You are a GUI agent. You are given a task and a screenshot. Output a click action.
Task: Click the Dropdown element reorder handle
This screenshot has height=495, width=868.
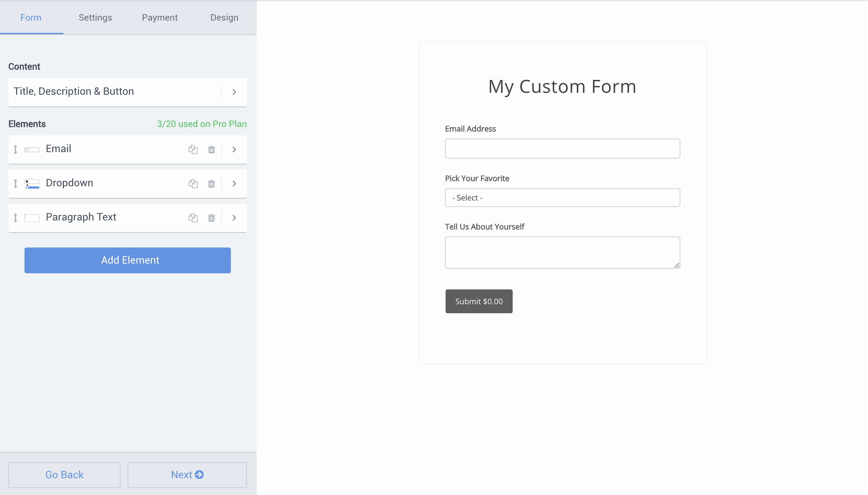pyautogui.click(x=15, y=184)
